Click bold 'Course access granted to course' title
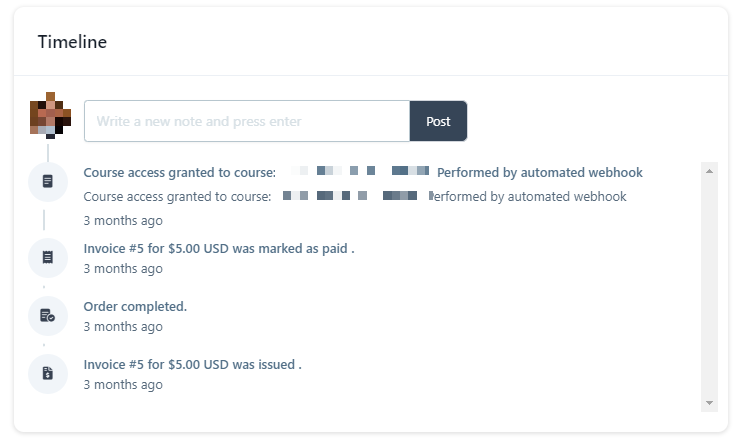The width and height of the screenshot is (742, 438). [180, 173]
